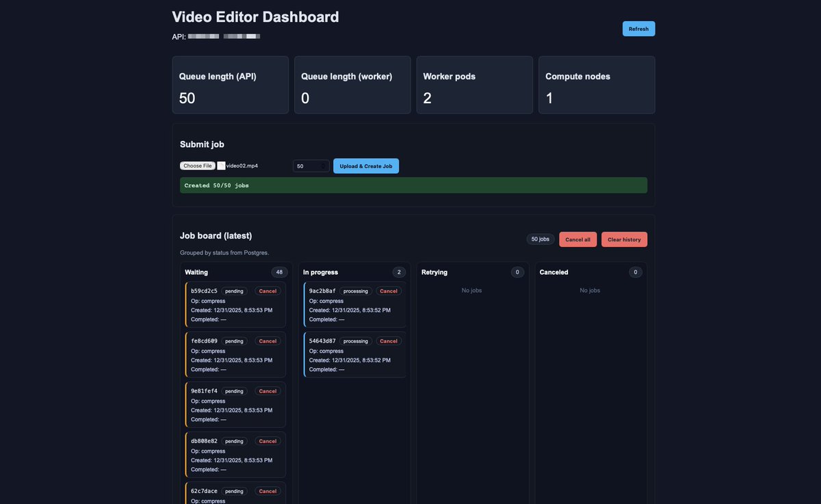
Task: Click the Video Editor Dashboard title
Action: tap(255, 16)
